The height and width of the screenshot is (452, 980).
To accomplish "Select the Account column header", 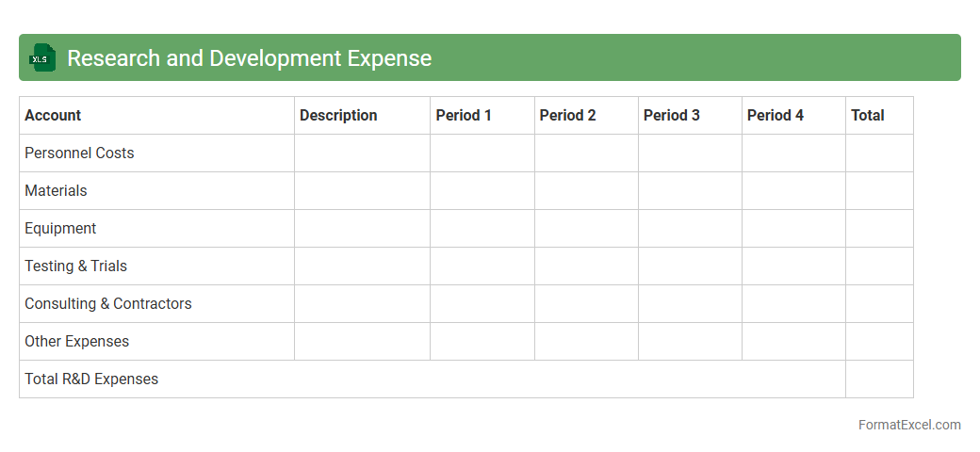I will 53,116.
